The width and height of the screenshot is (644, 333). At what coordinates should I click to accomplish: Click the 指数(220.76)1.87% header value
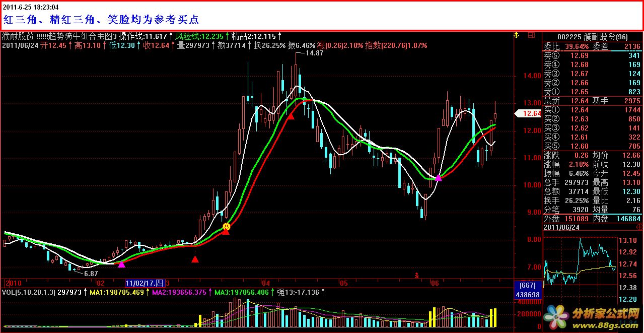coord(396,45)
